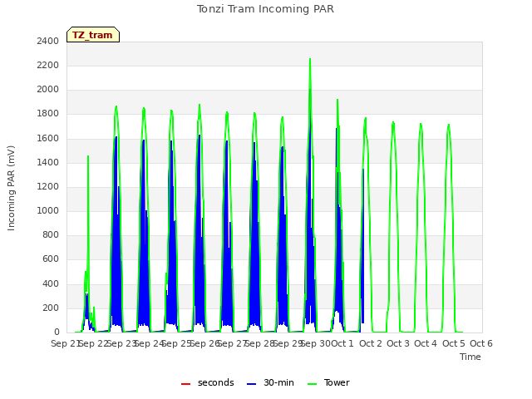This screenshot has height=399, width=532.
Task: Click the 600 y-axis tick label
Action: [51, 259]
